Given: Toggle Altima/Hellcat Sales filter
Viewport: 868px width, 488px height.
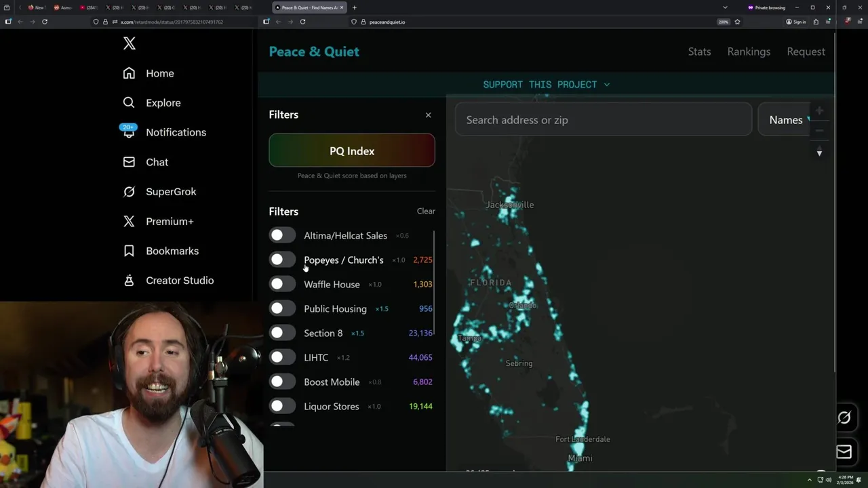Looking at the screenshot, I should click(282, 235).
